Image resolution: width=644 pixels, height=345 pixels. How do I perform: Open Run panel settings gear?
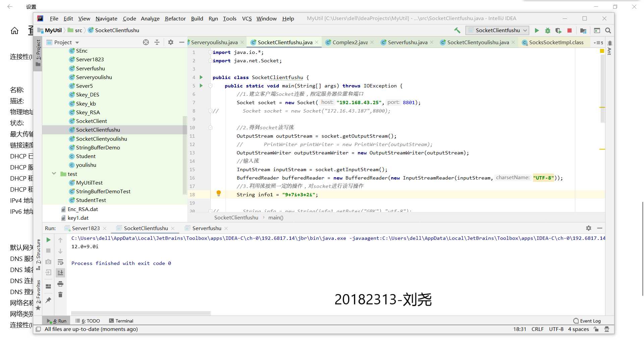point(589,228)
